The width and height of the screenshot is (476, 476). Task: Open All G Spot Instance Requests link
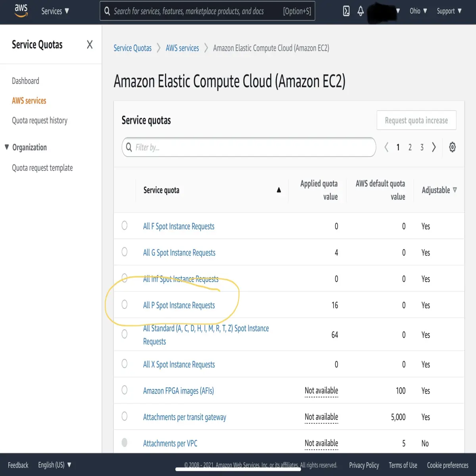pos(179,253)
